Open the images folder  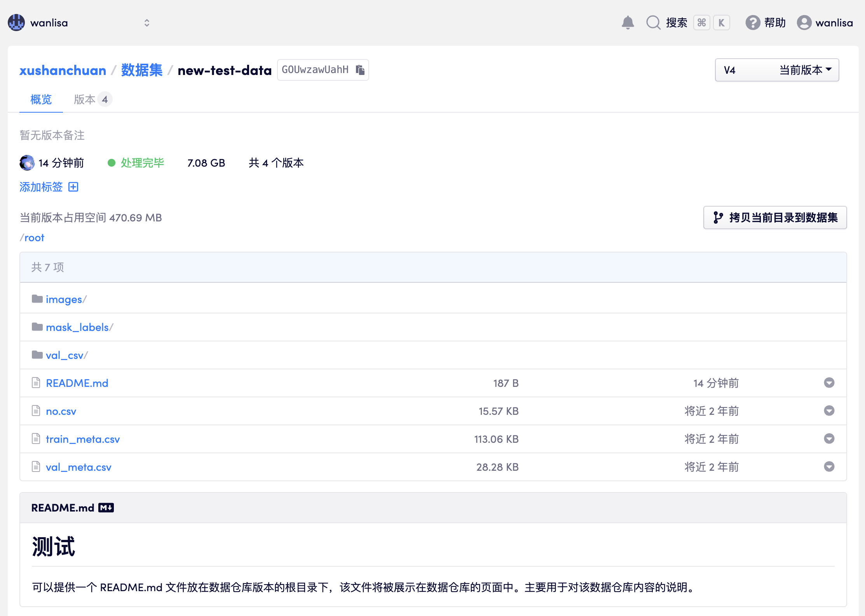(64, 299)
